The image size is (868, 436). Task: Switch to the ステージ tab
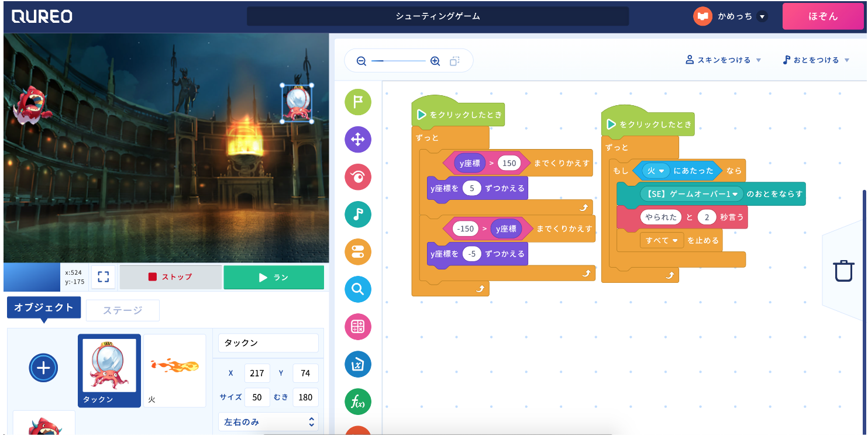point(123,310)
